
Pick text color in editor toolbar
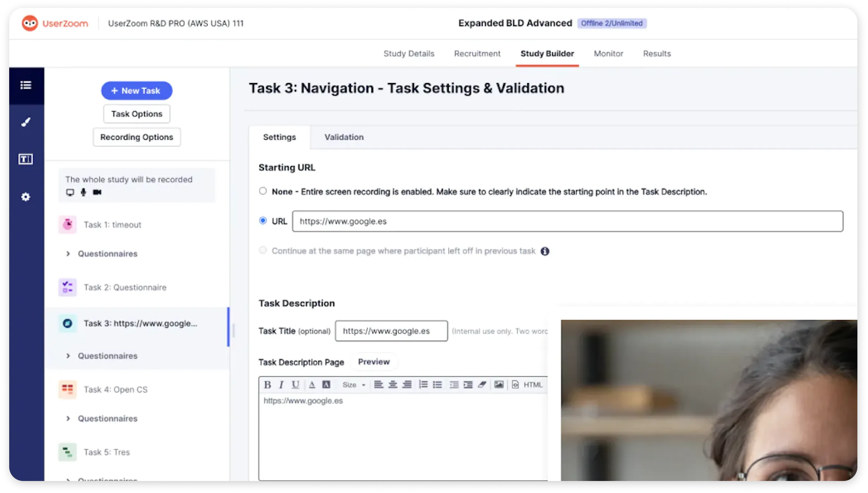point(312,385)
